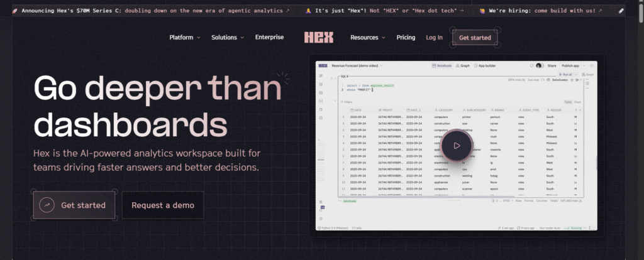Select the Notebook tab in demo video
644x260 pixels.
tap(442, 65)
